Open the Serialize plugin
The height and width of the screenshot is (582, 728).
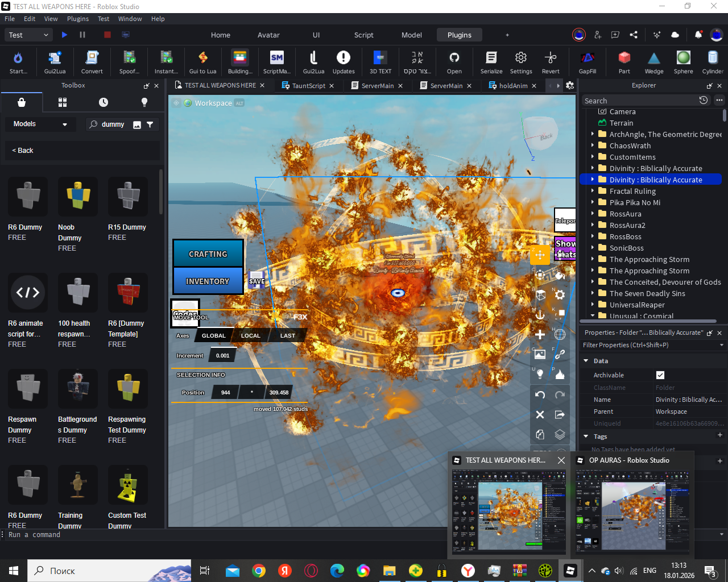tap(491, 61)
